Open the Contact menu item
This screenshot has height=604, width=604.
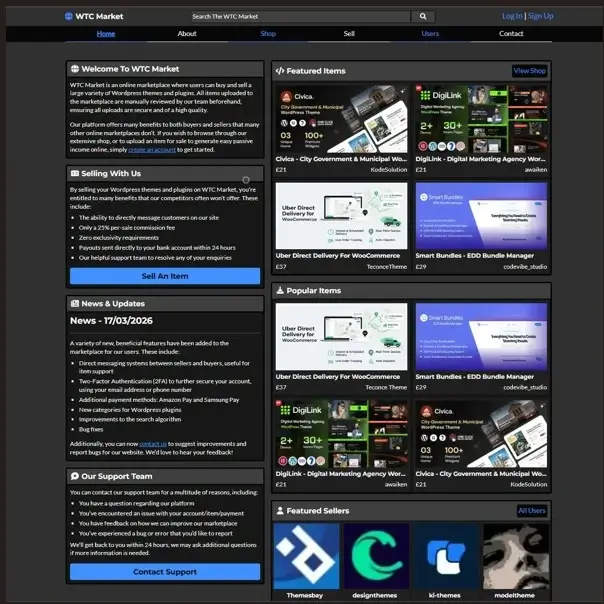pos(511,34)
